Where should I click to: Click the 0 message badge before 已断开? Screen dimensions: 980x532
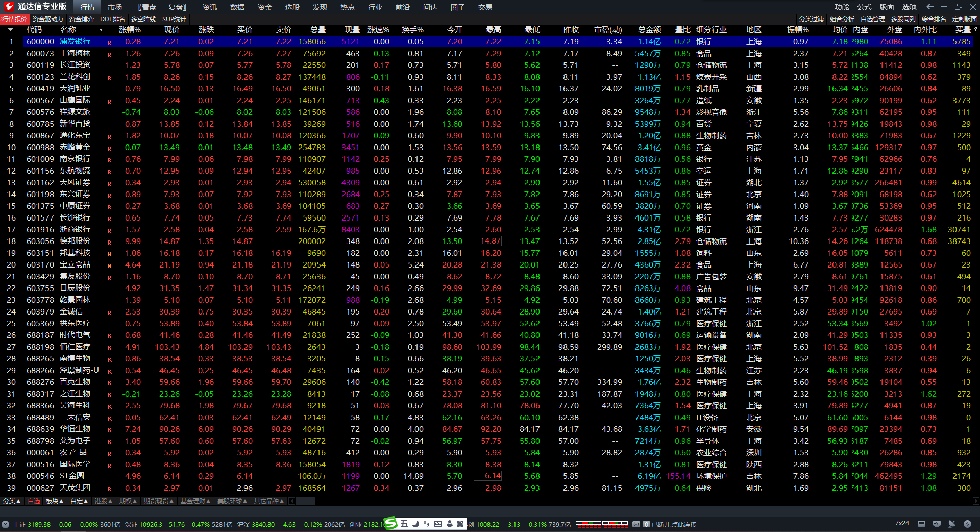[x=646, y=524]
